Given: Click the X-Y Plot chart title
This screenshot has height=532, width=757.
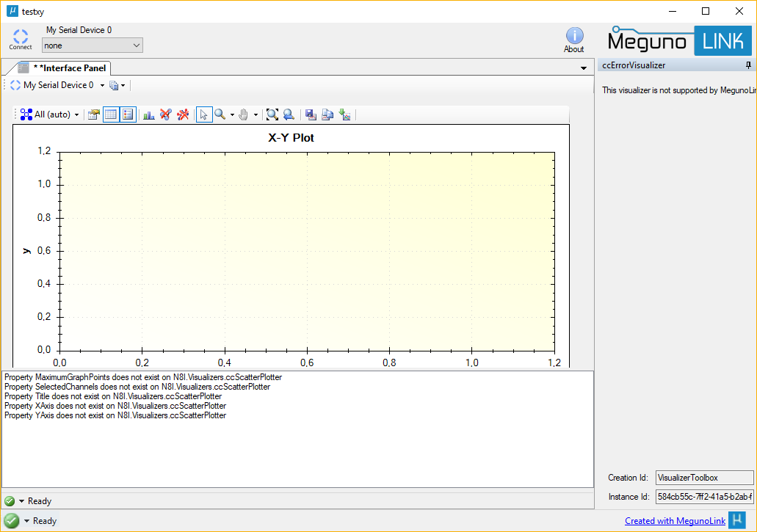Looking at the screenshot, I should 291,138.
